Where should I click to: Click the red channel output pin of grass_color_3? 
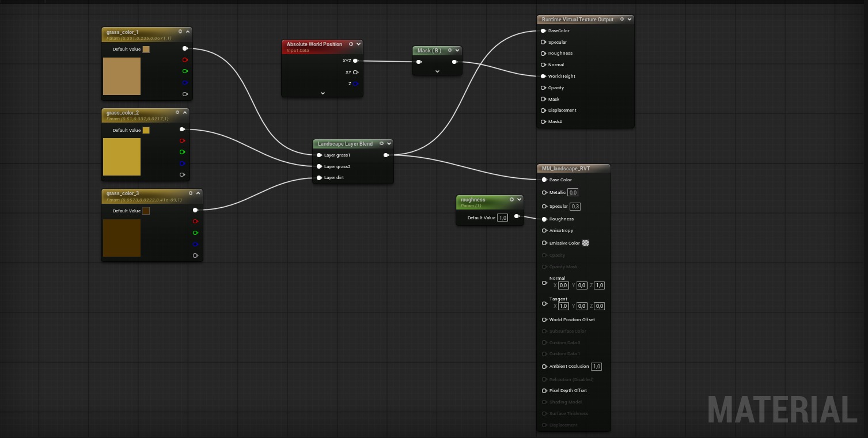[x=195, y=222]
